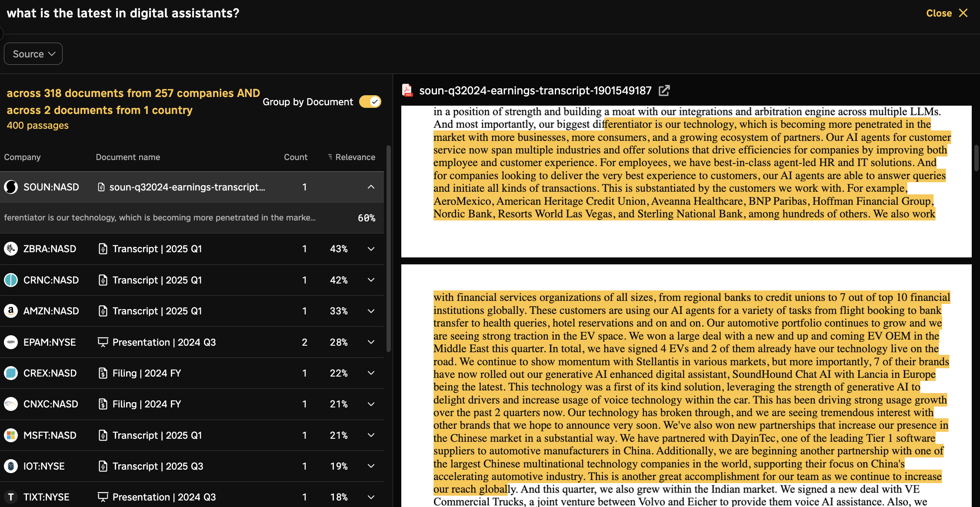
Task: Expand the ZBRA:NASD row chevron
Action: pos(371,249)
